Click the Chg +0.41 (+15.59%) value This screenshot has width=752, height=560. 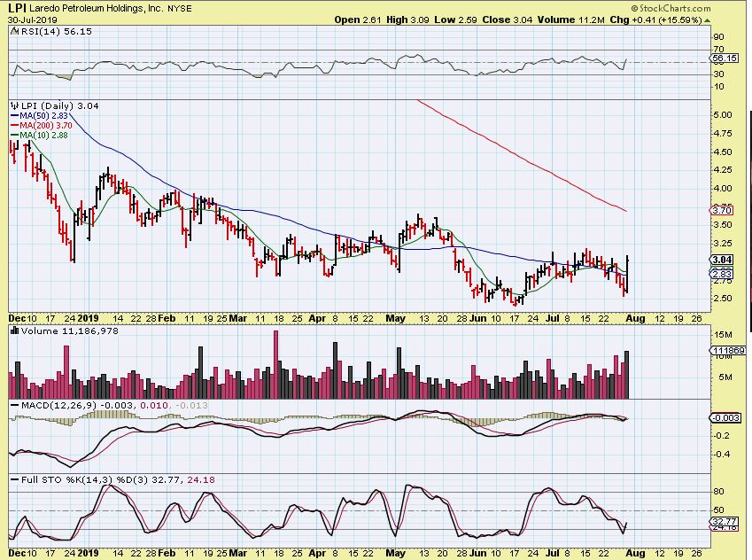pos(655,19)
